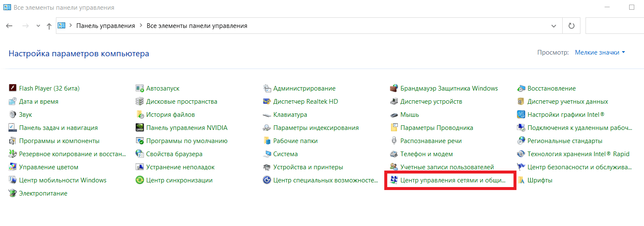Click the NVIDIA control panel icon
This screenshot has width=644, height=226.
(139, 128)
